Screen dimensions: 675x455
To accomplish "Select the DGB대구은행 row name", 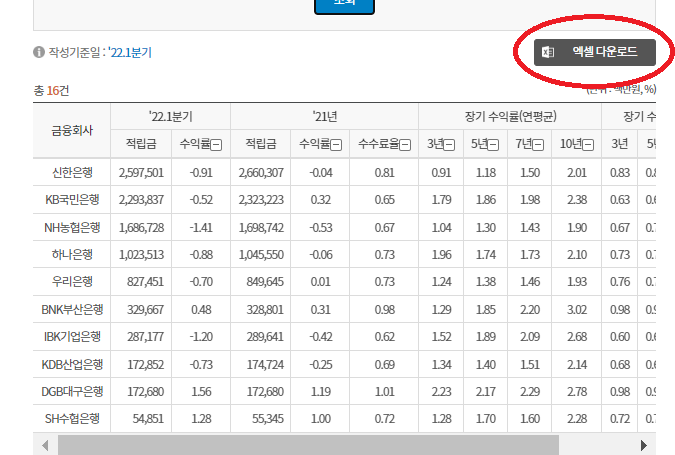I will 72,392.
